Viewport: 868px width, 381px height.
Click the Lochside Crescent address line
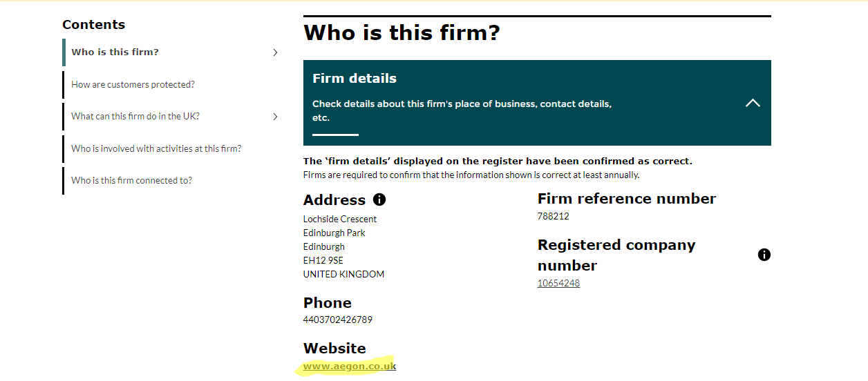(340, 219)
